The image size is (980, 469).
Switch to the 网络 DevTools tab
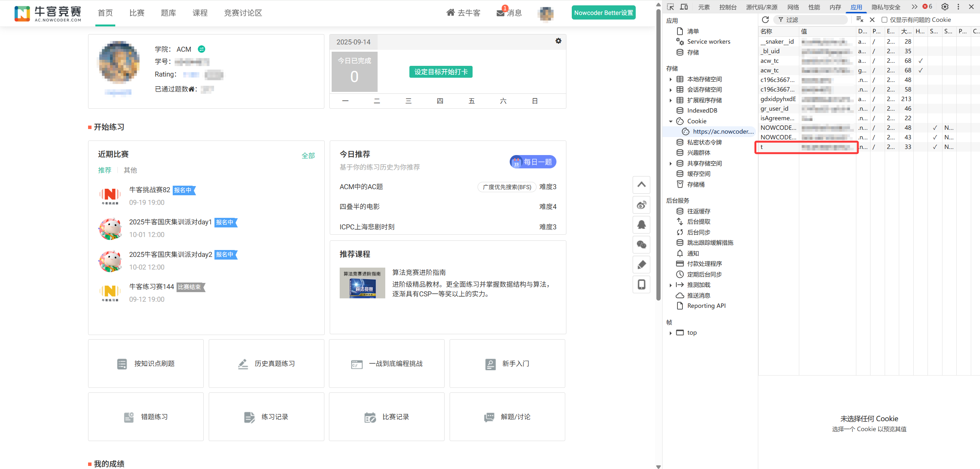point(793,7)
